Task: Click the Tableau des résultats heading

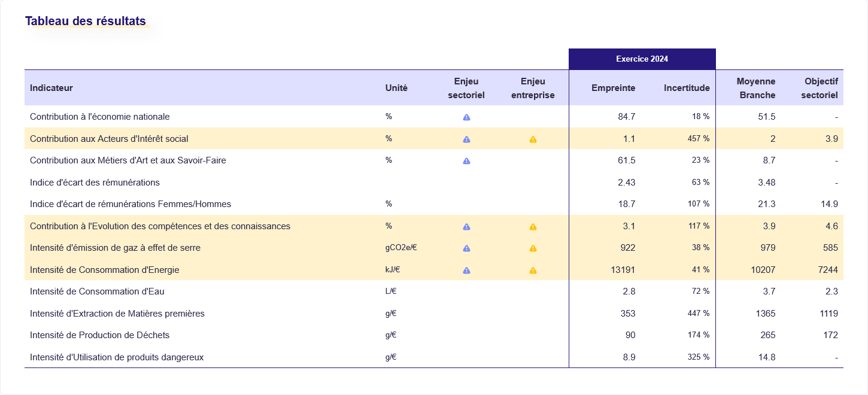Action: pos(86,21)
